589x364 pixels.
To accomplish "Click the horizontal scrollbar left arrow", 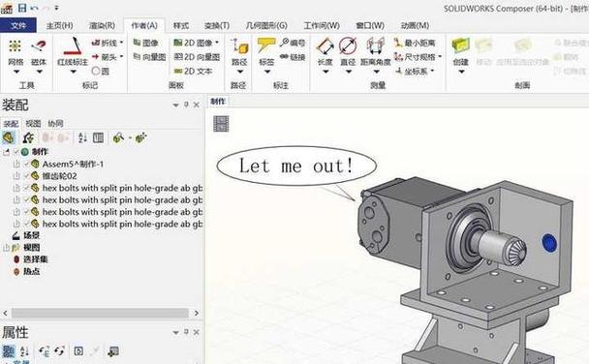I will [5, 314].
